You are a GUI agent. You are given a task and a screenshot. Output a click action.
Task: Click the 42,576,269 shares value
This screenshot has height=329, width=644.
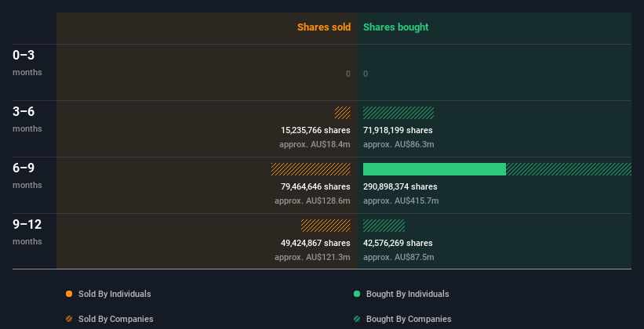pyautogui.click(x=398, y=243)
